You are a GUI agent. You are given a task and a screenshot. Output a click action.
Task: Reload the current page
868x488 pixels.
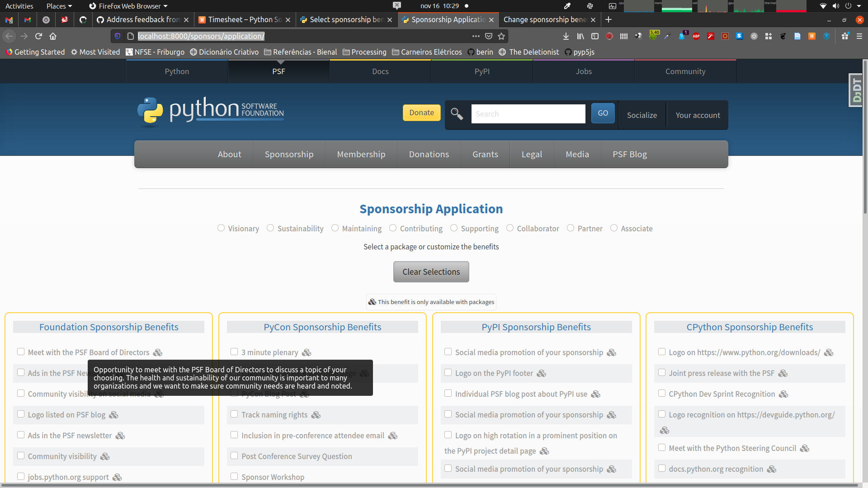click(x=38, y=36)
